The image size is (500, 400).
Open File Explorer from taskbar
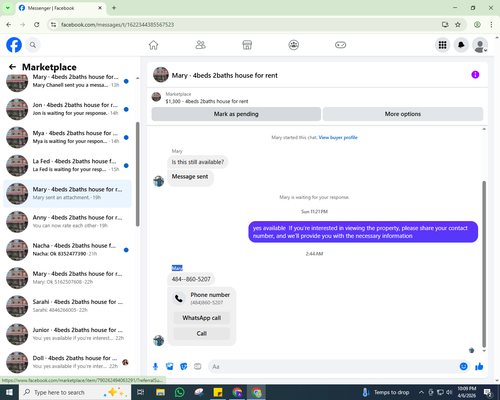point(160,392)
